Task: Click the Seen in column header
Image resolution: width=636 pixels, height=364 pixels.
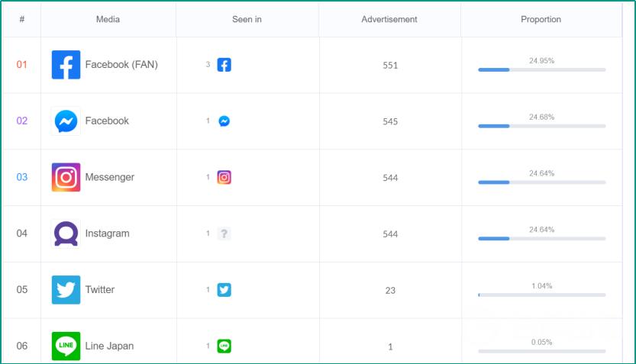Action: click(247, 19)
